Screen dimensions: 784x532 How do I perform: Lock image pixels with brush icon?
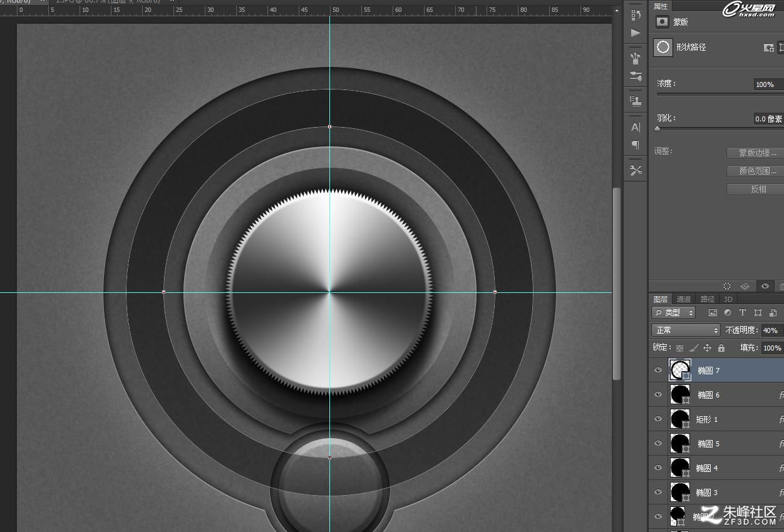tap(693, 348)
